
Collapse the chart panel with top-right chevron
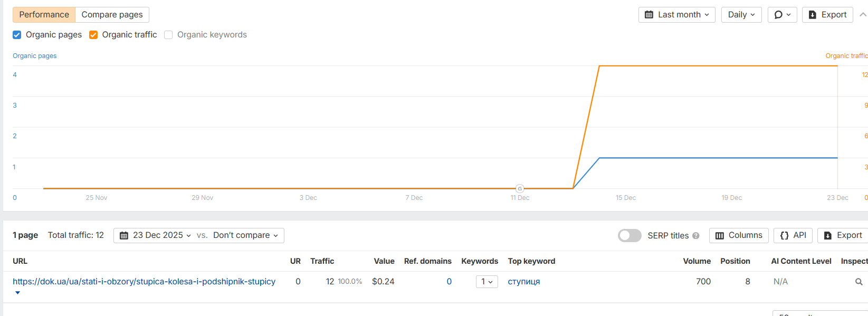863,15
